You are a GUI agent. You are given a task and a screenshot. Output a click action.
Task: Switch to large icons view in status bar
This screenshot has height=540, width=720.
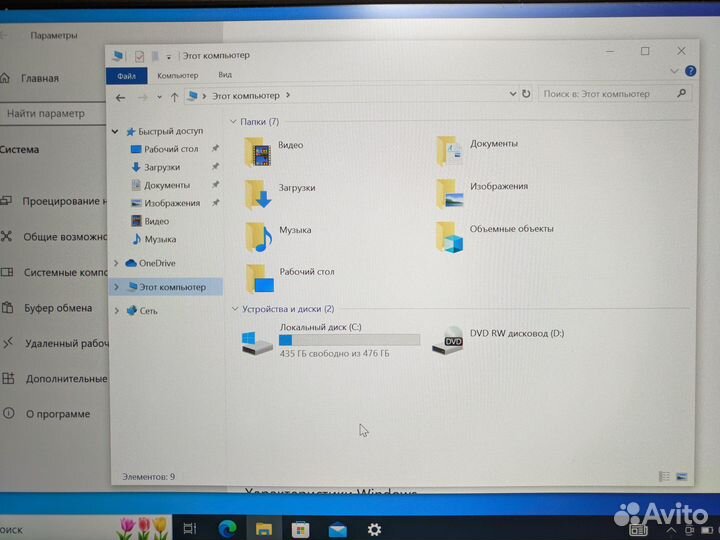[x=682, y=477]
